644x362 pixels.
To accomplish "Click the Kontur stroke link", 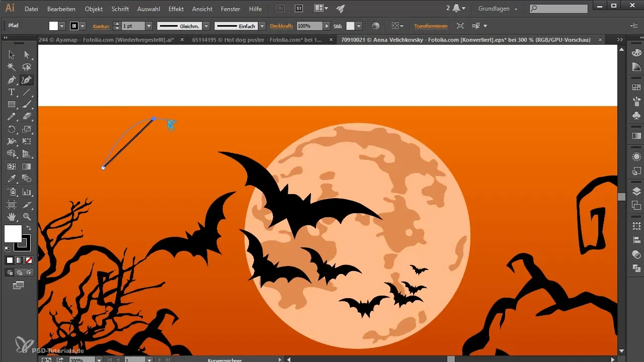I will 101,26.
